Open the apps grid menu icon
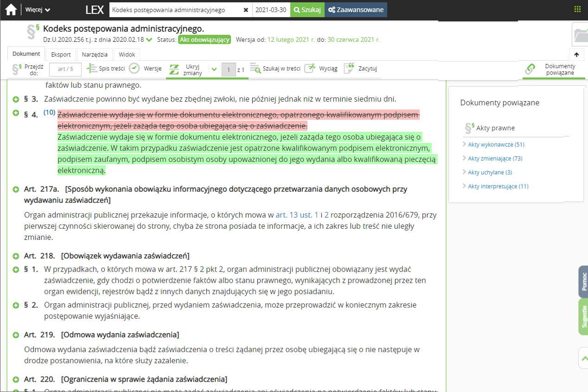 coord(577,10)
